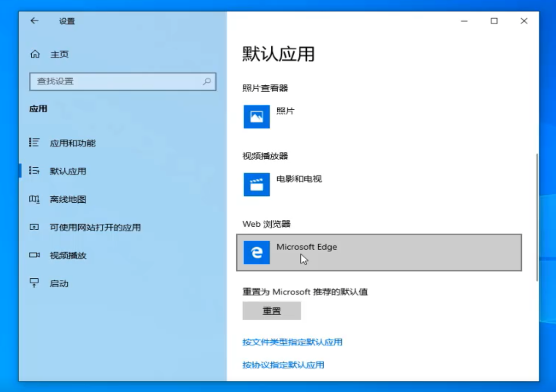Click the Microsoft Edge browser icon
Screen dimensions: 556x392
point(257,253)
